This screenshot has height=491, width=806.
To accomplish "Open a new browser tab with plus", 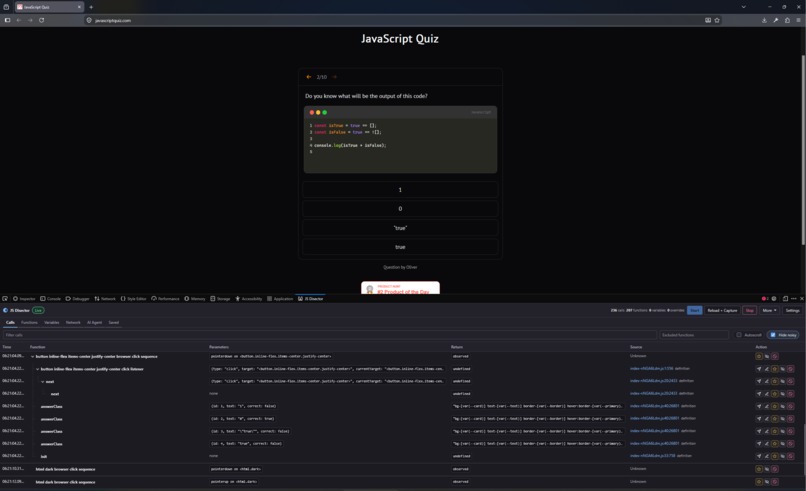I will [x=91, y=7].
